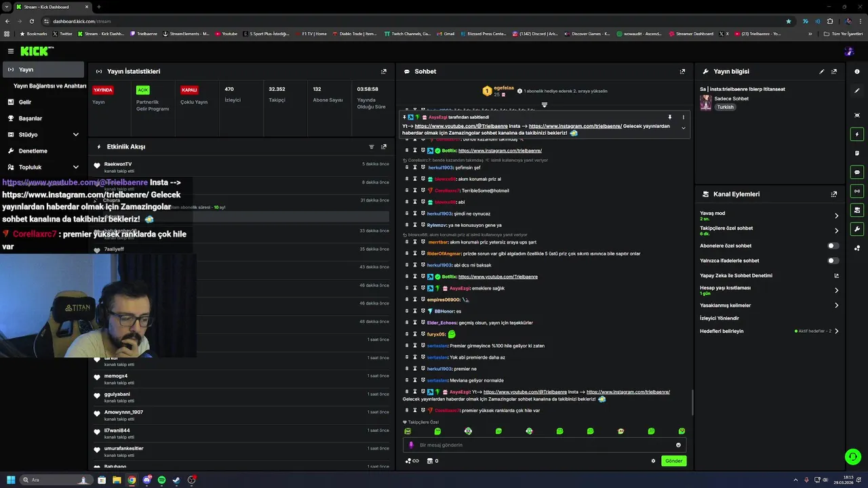Pop out the Kanal Eylemleri panel
The height and width of the screenshot is (488, 868).
click(x=834, y=194)
